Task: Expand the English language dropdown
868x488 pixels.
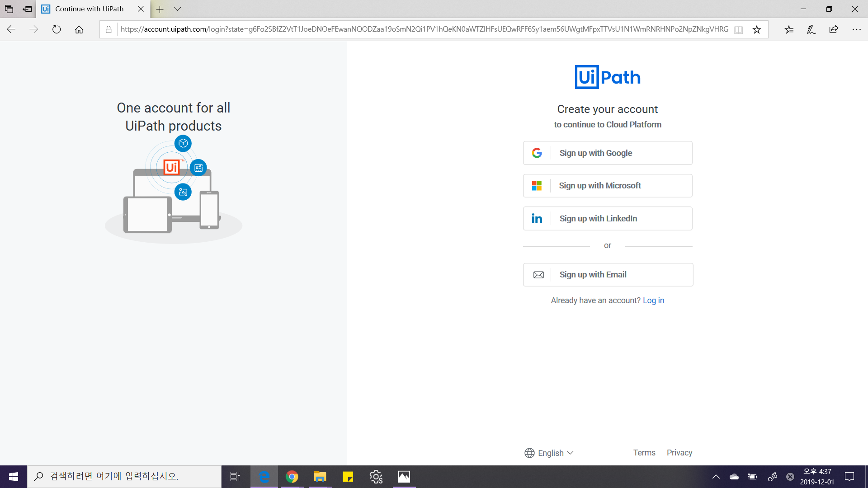Action: (549, 453)
